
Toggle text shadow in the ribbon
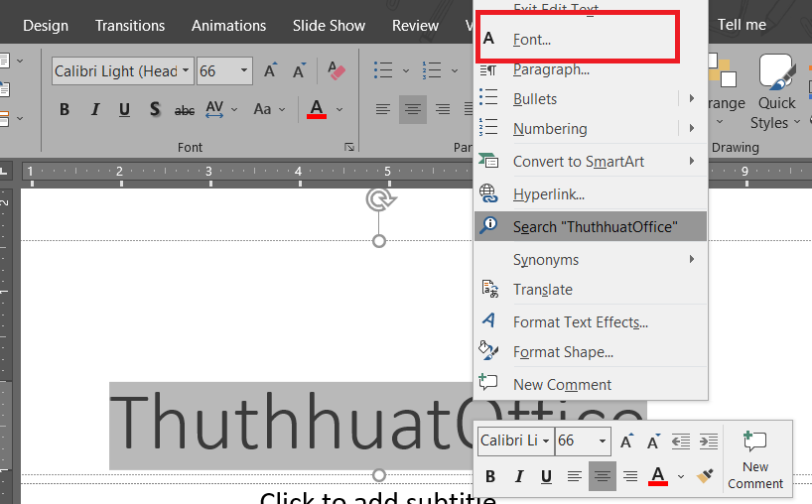coord(154,109)
